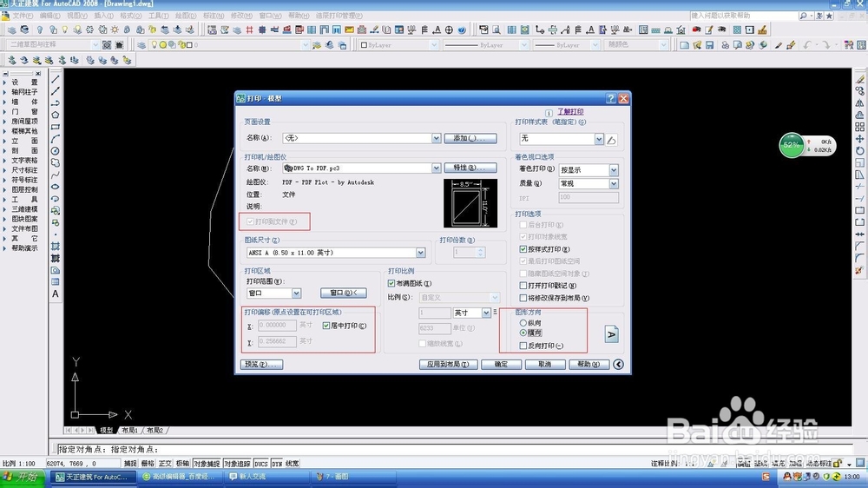Screen dimensions: 868x488
Task: Toggle the 布满图纸 fit to paper checkbox
Action: (391, 283)
